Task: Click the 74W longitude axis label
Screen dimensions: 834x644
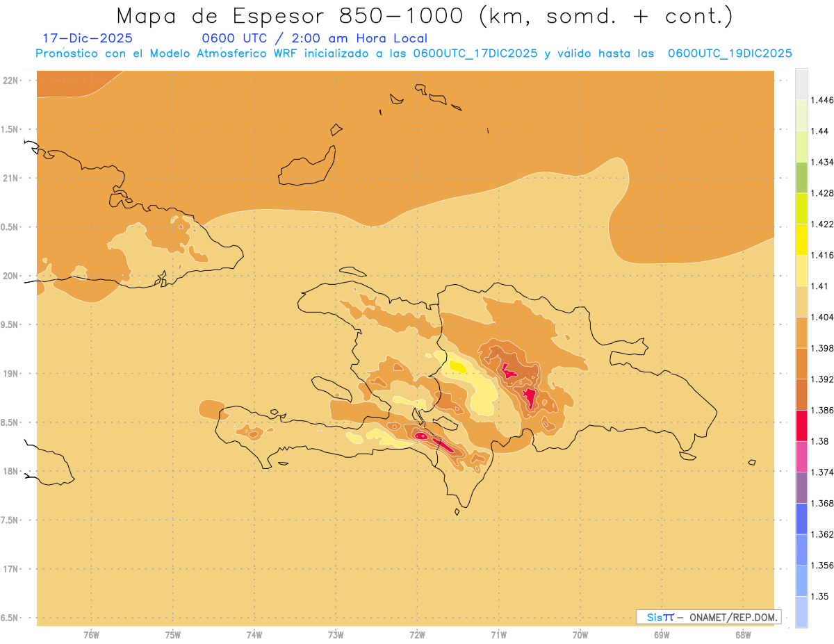Action: 254,635
